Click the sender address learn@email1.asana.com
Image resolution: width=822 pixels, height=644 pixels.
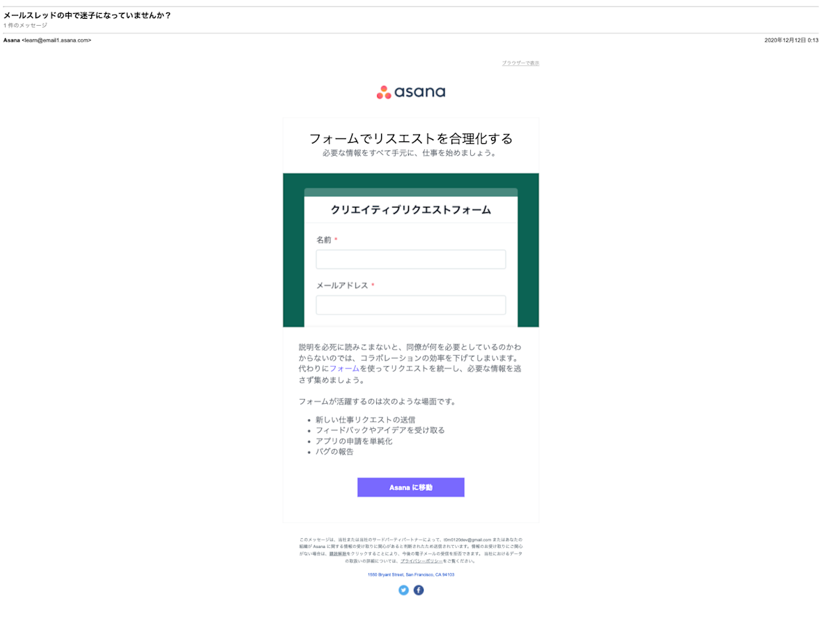(56, 40)
